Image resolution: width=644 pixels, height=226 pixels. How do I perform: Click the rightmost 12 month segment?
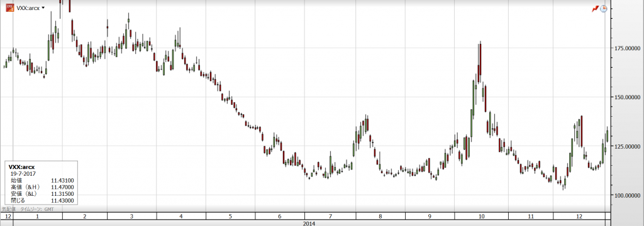pos(579,216)
